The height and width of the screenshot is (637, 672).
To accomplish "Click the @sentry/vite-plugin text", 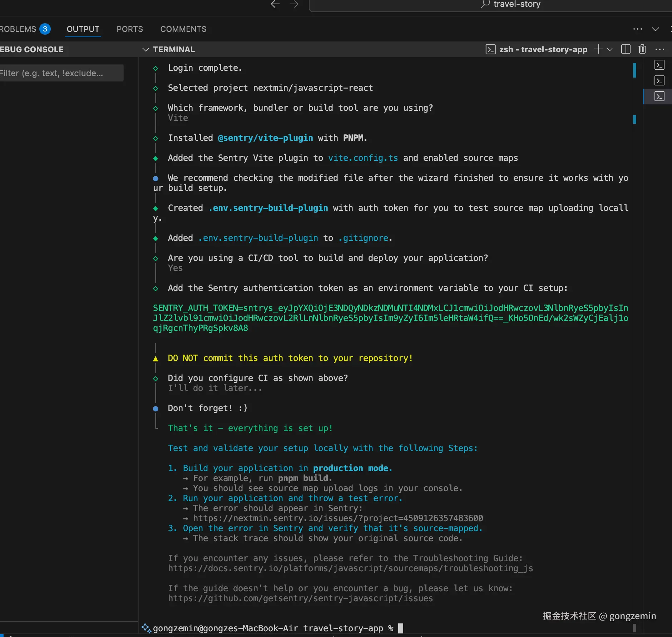I will pyautogui.click(x=266, y=138).
